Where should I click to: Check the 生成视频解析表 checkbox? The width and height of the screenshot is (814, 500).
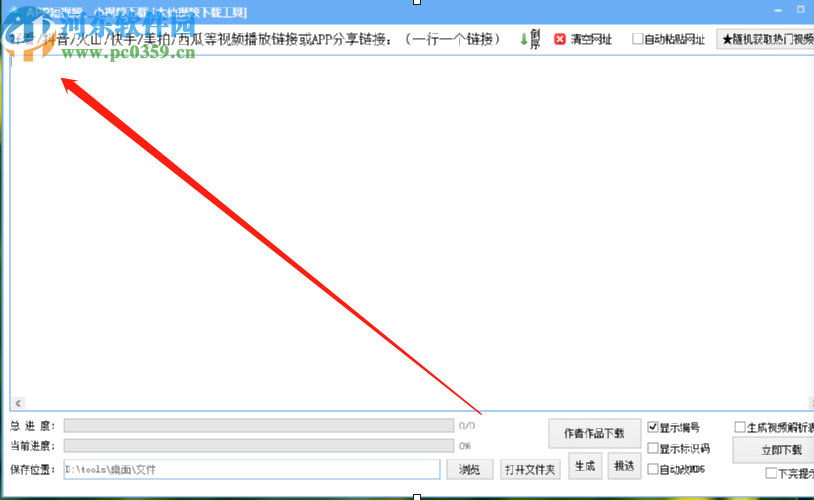pyautogui.click(x=740, y=427)
